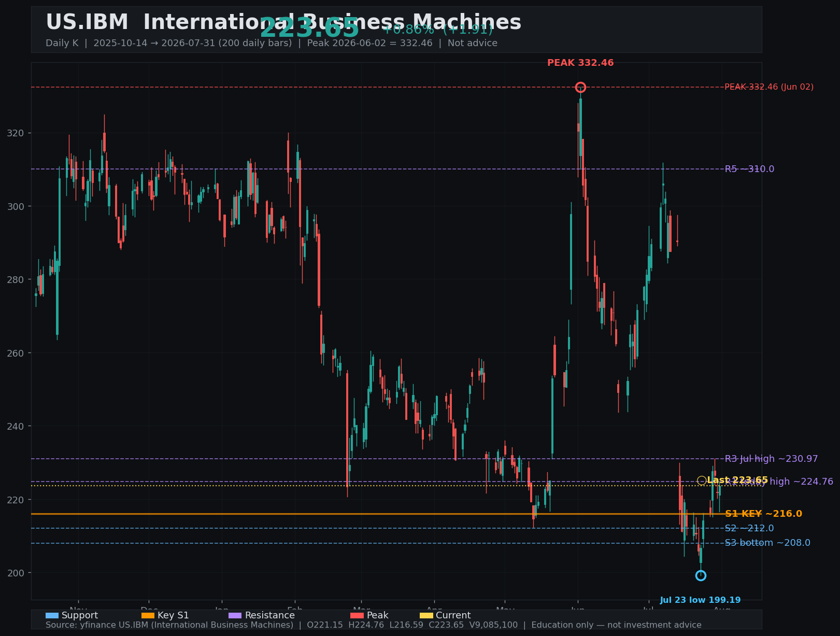Click the red PEAK circle marker on chart
This screenshot has height=636, width=840.
(580, 87)
